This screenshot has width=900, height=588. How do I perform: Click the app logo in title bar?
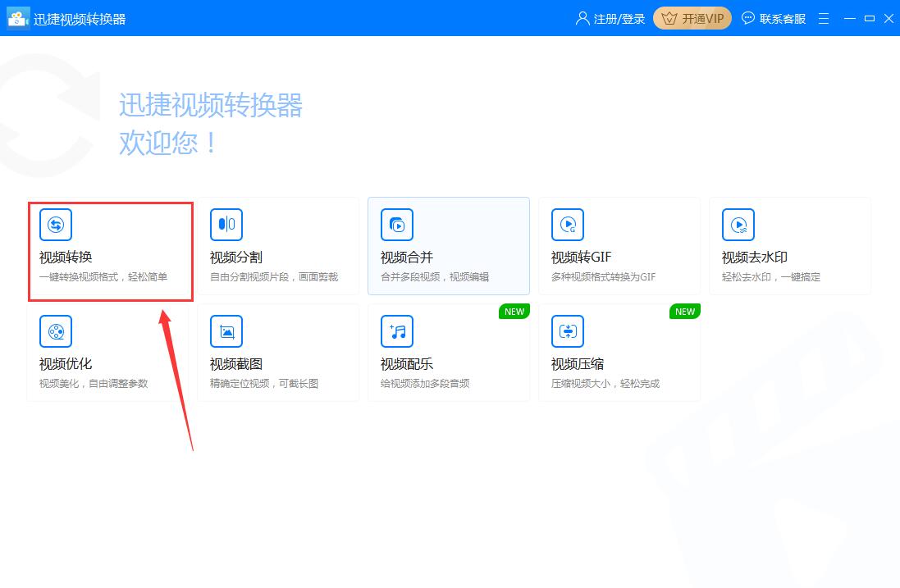pos(18,17)
